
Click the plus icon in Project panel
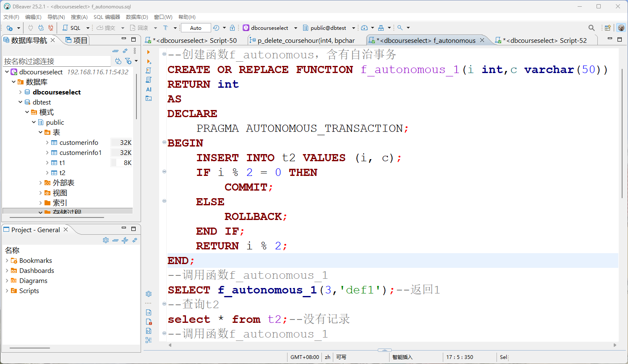(125, 240)
